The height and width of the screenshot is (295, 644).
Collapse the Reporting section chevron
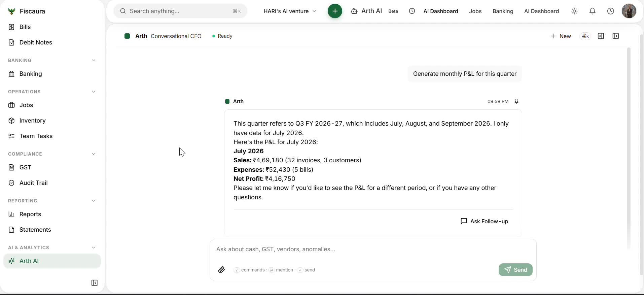(x=94, y=201)
